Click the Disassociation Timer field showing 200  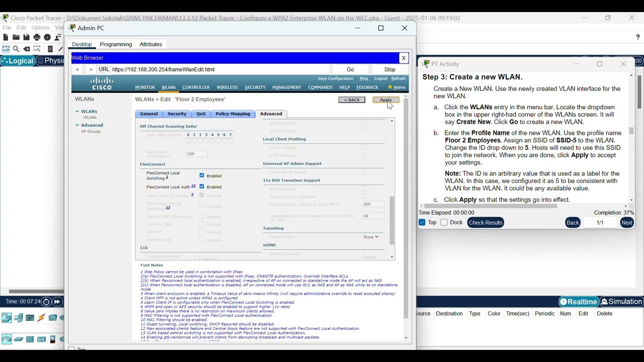click(x=373, y=205)
